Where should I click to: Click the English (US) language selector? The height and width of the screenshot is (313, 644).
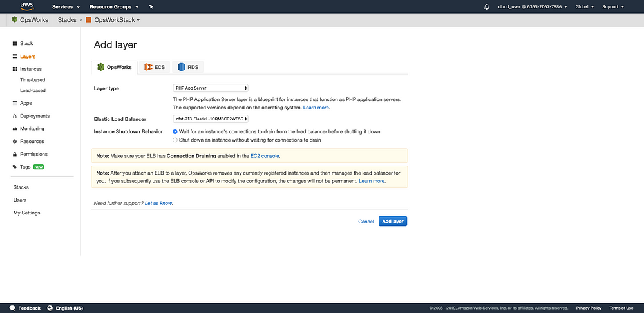pos(65,308)
